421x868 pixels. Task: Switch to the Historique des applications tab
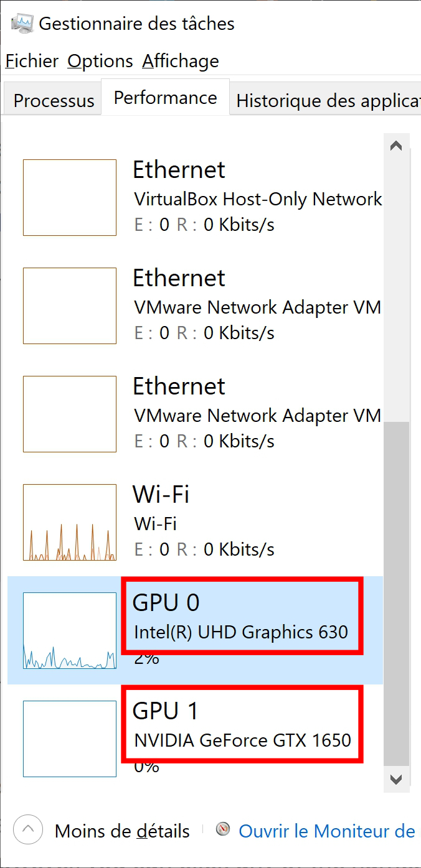[x=326, y=100]
